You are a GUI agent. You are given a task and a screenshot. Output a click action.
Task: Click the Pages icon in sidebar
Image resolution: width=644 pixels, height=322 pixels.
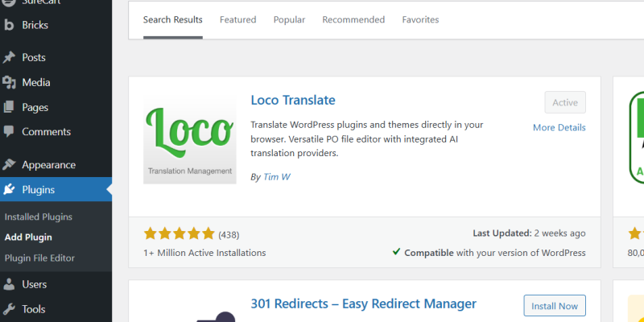pyautogui.click(x=10, y=107)
